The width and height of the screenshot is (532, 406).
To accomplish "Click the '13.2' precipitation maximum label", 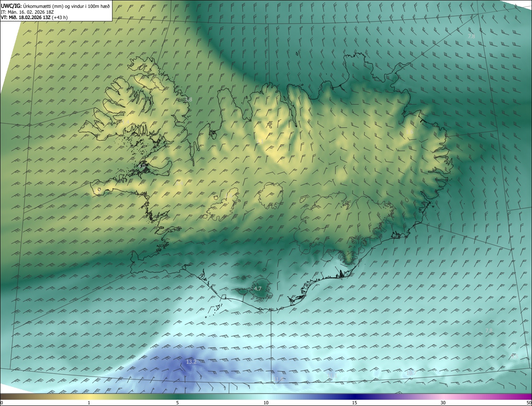I will (191, 362).
